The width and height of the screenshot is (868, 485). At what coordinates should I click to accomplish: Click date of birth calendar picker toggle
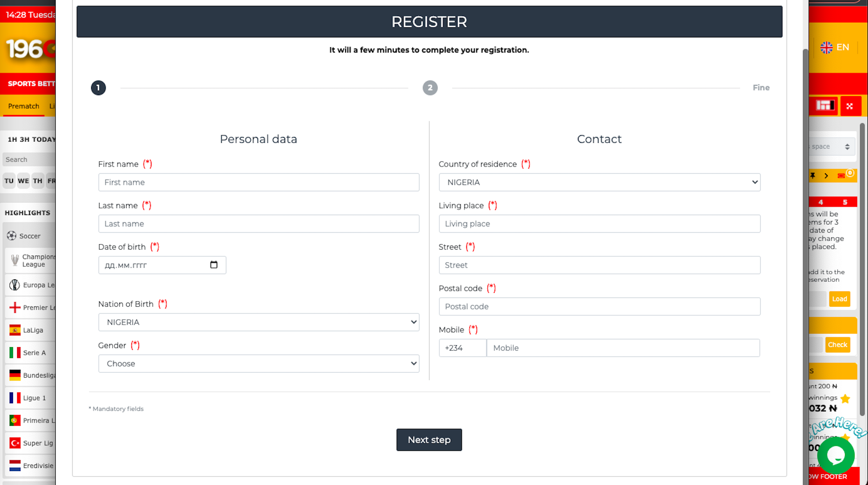pyautogui.click(x=215, y=265)
